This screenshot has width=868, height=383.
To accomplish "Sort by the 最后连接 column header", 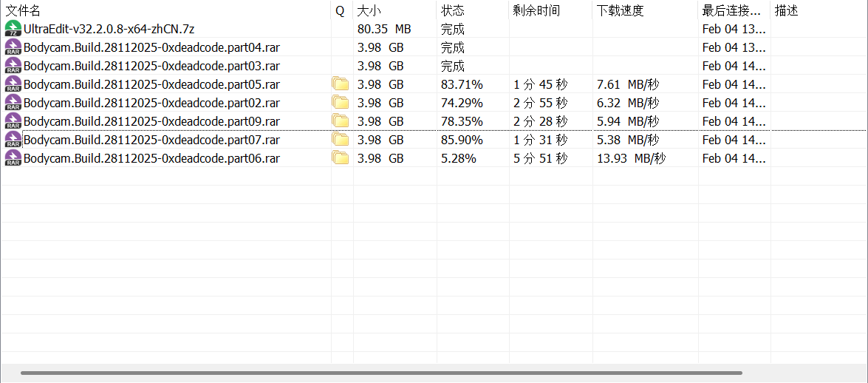I will click(734, 10).
